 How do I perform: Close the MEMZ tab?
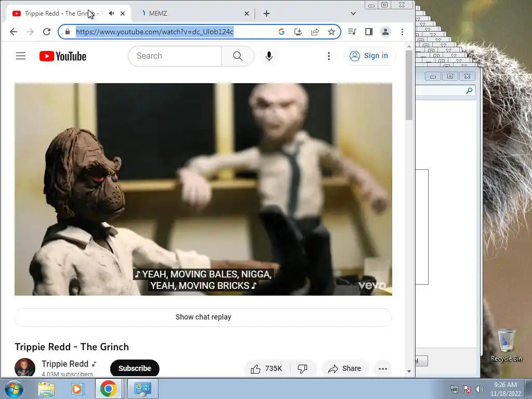247,13
